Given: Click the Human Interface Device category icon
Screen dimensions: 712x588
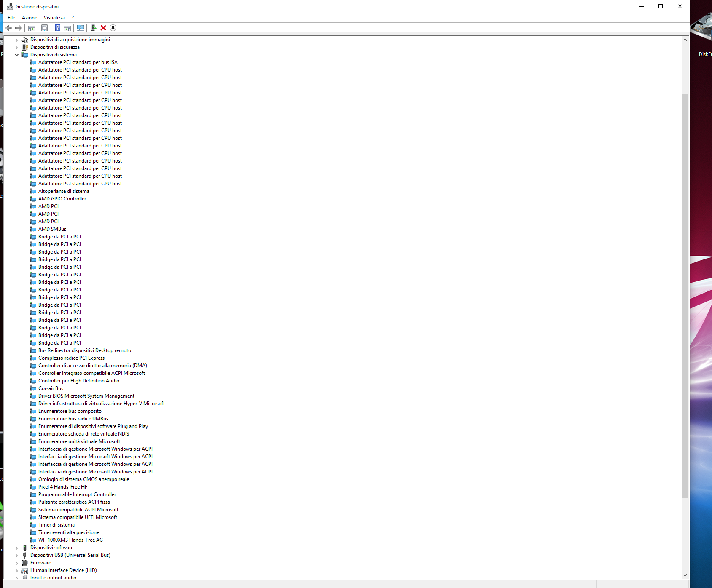Looking at the screenshot, I should click(25, 570).
